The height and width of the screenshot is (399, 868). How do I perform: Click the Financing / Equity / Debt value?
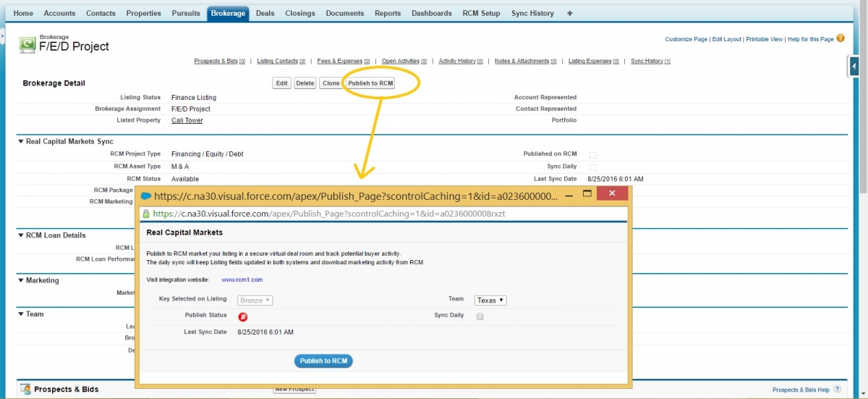(207, 154)
